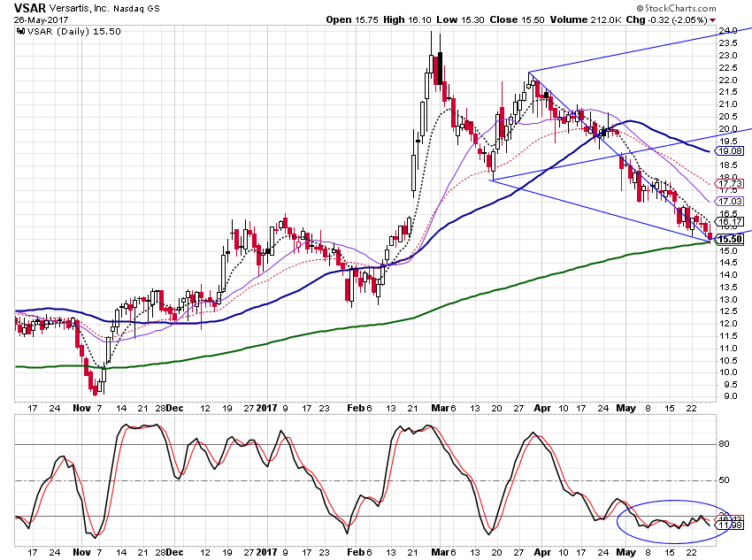Click the 17.03 moving average price tag
The height and width of the screenshot is (560, 752).
click(730, 202)
